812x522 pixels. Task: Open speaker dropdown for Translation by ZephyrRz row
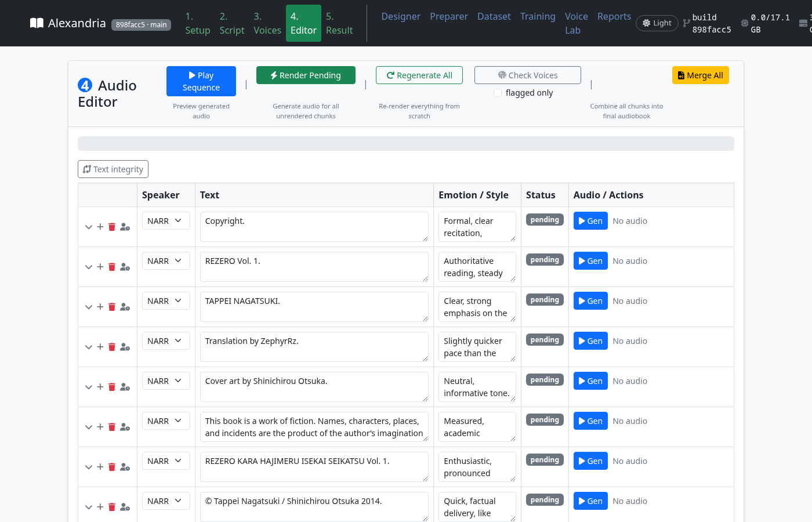[166, 341]
